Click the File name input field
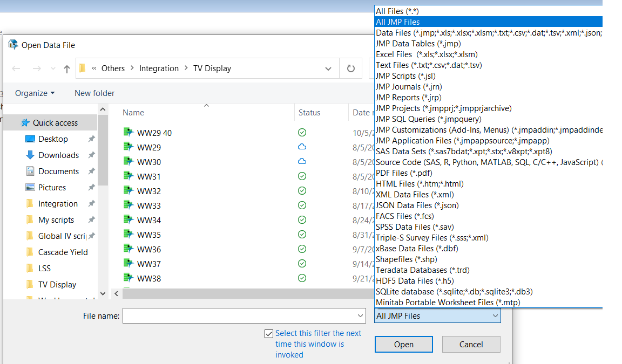Image resolution: width=622 pixels, height=364 pixels. coord(232,316)
